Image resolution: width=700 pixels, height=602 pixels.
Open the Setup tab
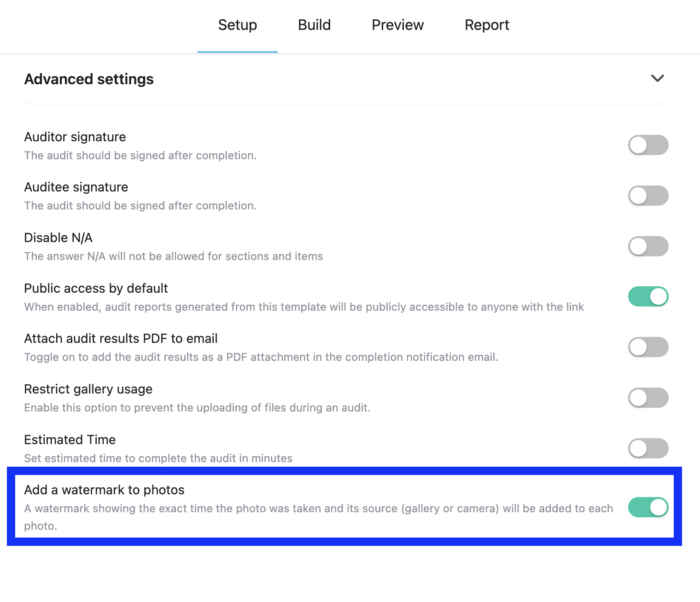point(238,25)
